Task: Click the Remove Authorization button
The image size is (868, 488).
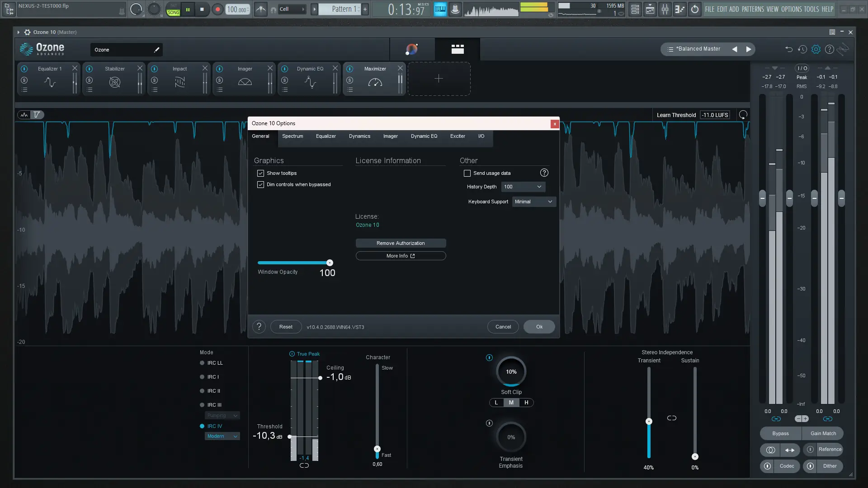Action: 400,243
